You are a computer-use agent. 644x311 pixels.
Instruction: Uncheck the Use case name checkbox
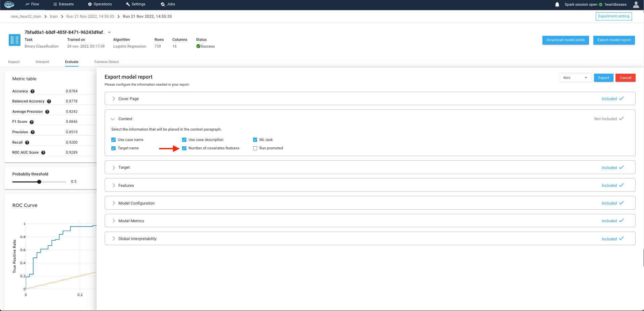(113, 140)
